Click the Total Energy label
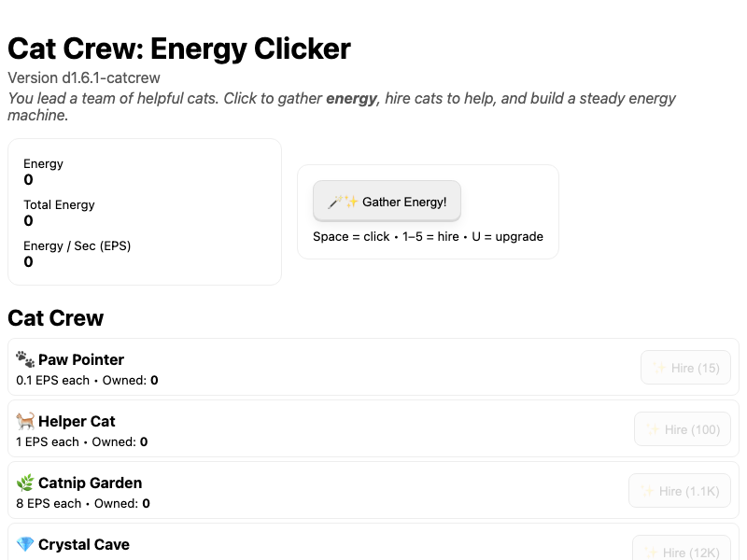This screenshot has width=747, height=560. click(59, 205)
